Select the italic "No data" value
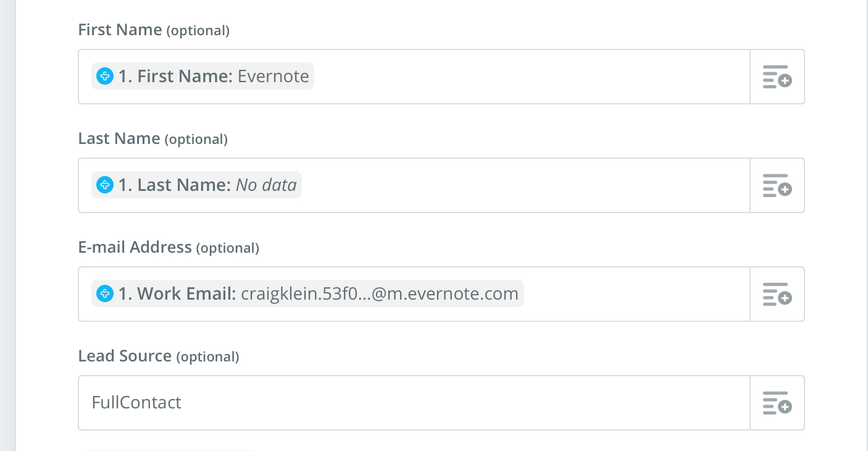Screen dimensions: 868x451 [266, 185]
